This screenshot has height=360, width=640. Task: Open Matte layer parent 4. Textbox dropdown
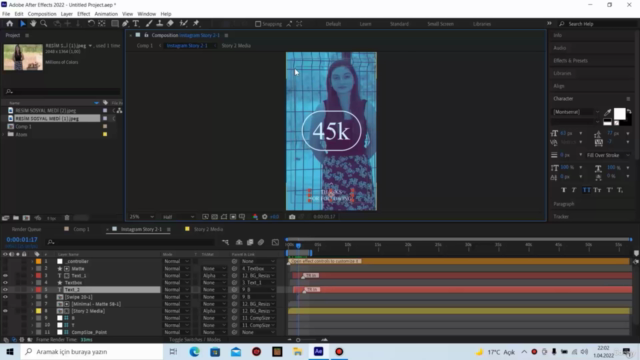pyautogui.click(x=258, y=269)
